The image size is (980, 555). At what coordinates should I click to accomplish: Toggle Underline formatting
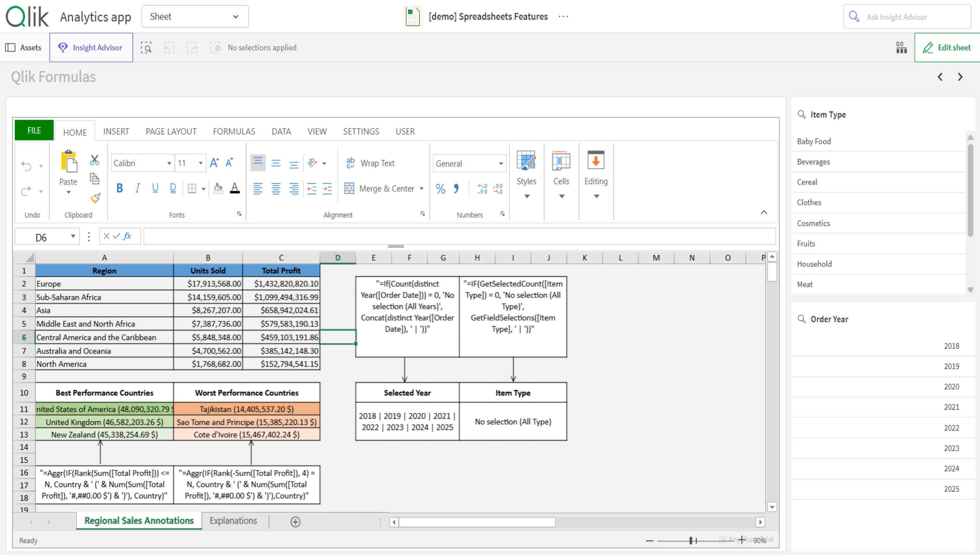pyautogui.click(x=155, y=188)
